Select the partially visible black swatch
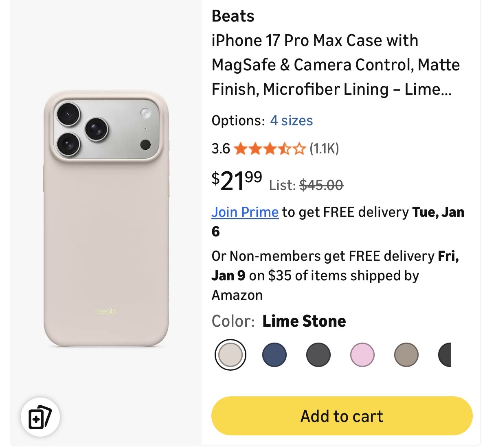This screenshot has width=485, height=448. click(445, 354)
